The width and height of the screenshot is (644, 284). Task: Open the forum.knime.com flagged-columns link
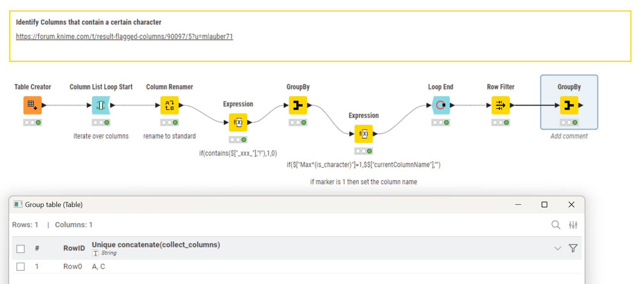point(124,37)
